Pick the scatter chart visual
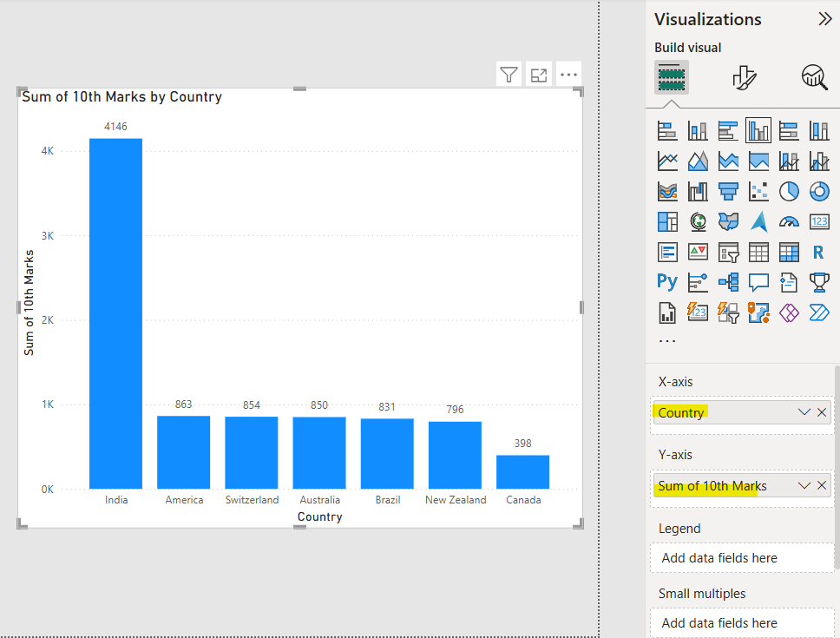This screenshot has width=840, height=638. [759, 191]
